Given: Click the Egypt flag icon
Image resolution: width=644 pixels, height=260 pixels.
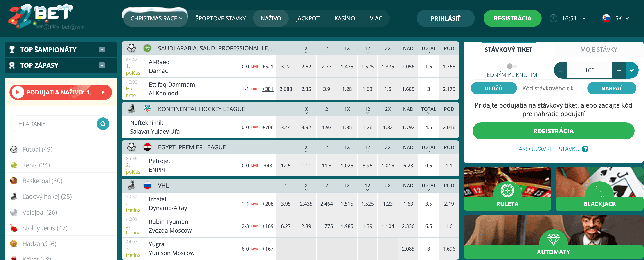Looking at the screenshot, I should coord(148,147).
